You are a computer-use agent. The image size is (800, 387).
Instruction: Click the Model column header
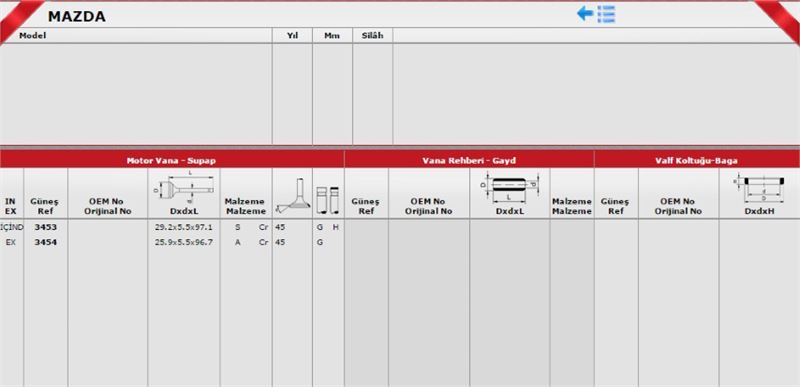[32, 36]
